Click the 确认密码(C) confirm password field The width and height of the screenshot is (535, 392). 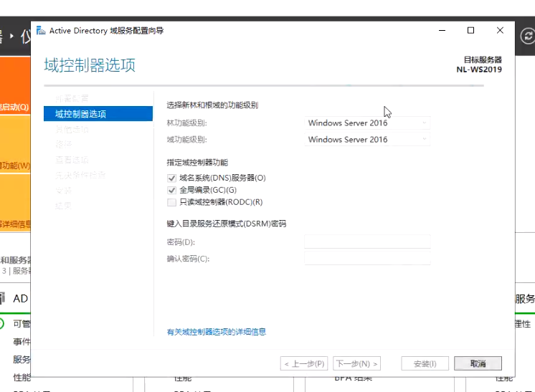tap(367, 259)
